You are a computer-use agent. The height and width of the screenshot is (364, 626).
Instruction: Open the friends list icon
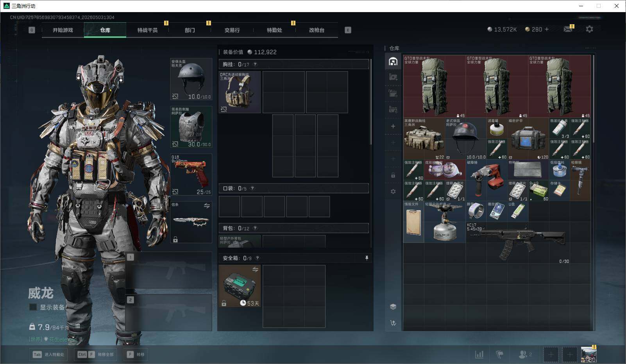coord(525,354)
